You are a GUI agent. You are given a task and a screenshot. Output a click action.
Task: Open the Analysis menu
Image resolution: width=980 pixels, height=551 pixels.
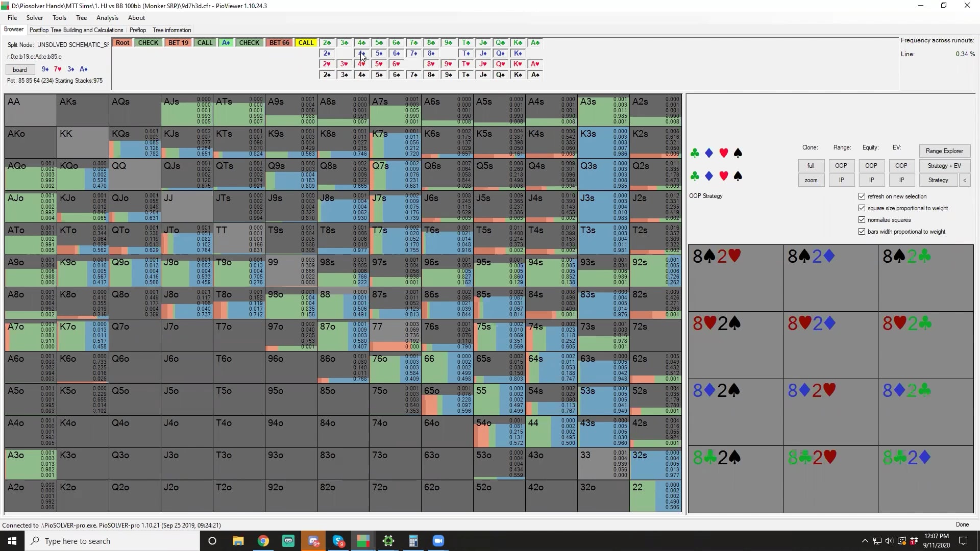(x=107, y=18)
